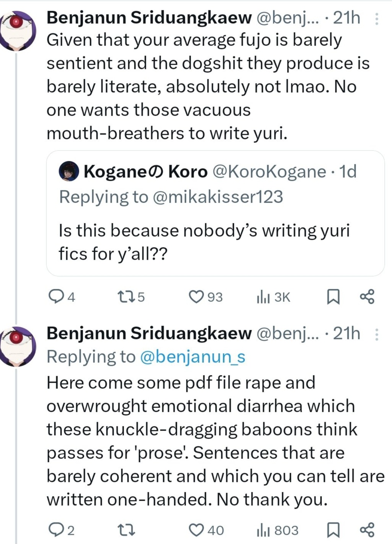The width and height of the screenshot is (392, 544).
Task: Open more options menu on first tweet
Action: [x=377, y=18]
